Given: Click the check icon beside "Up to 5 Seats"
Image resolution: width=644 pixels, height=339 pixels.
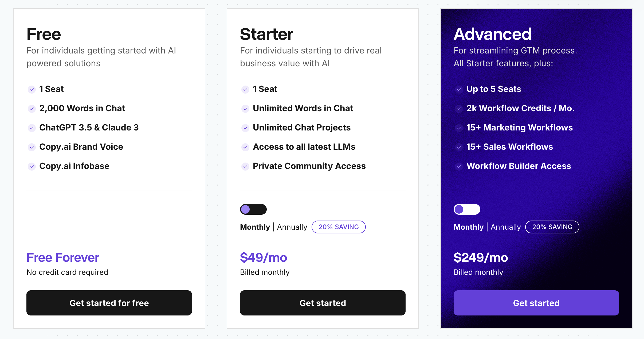Looking at the screenshot, I should point(459,90).
